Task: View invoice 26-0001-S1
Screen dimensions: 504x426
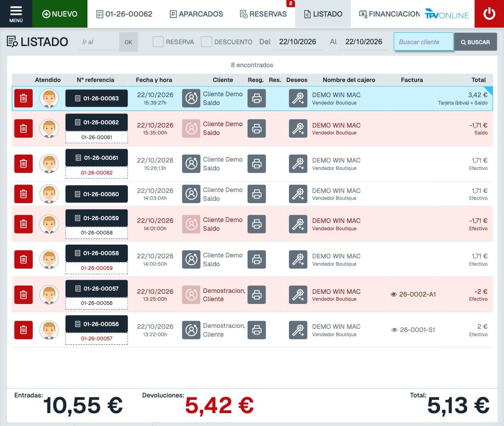Action: (413, 330)
